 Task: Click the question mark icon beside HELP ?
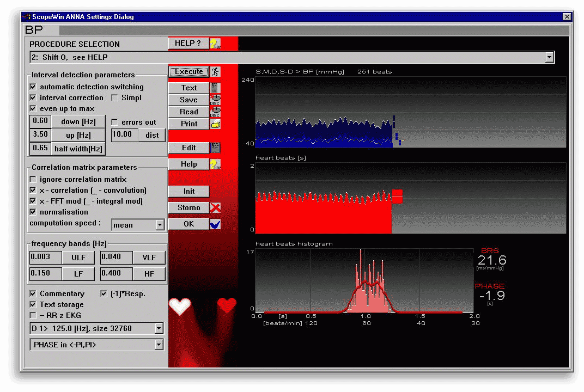pos(215,44)
